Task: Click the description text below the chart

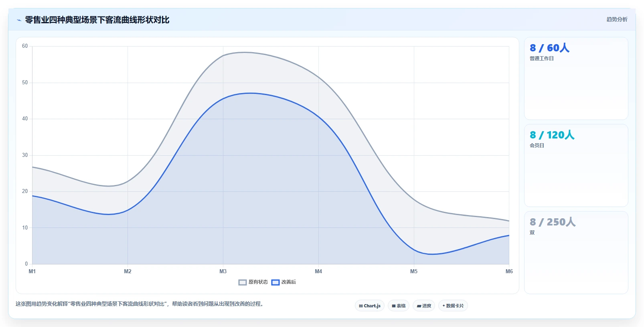Action: tap(140, 304)
